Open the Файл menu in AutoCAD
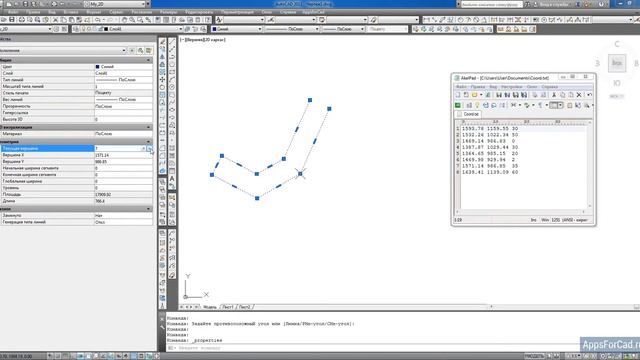The image size is (640, 360). 13,12
